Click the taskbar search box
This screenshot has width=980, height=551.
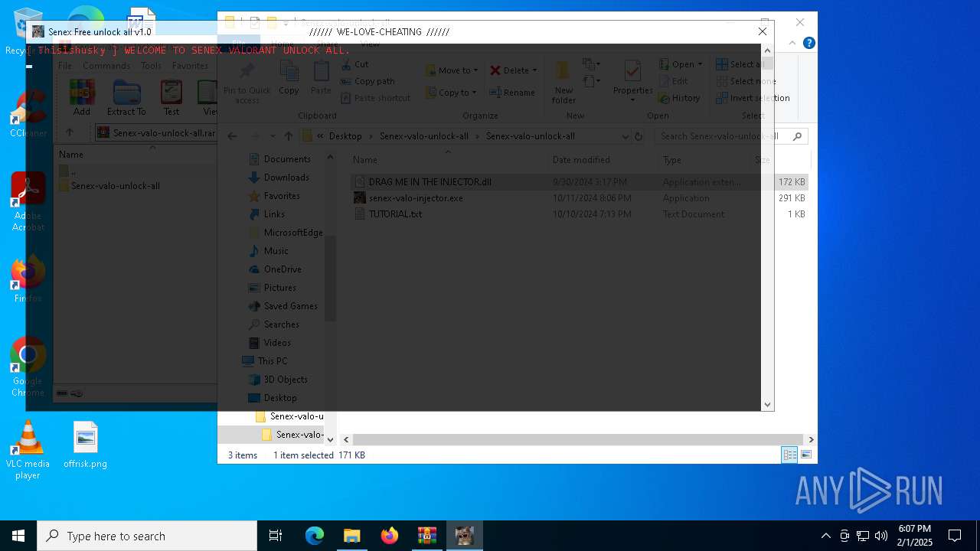point(147,536)
